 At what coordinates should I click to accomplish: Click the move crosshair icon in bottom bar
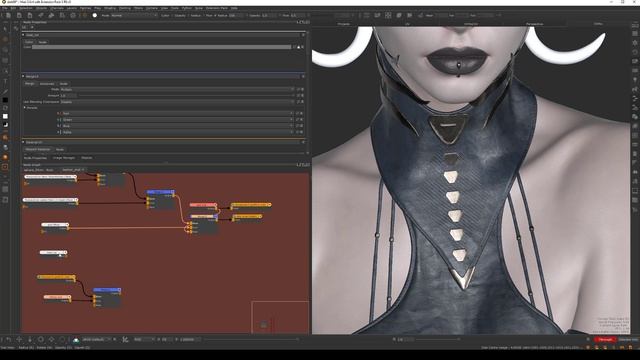(x=19, y=340)
